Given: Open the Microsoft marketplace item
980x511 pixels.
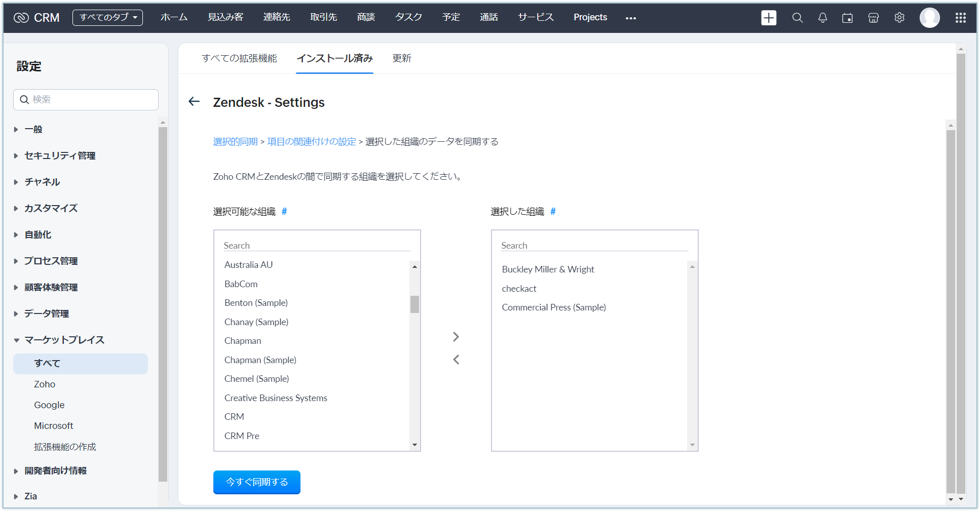Looking at the screenshot, I should pyautogui.click(x=54, y=426).
